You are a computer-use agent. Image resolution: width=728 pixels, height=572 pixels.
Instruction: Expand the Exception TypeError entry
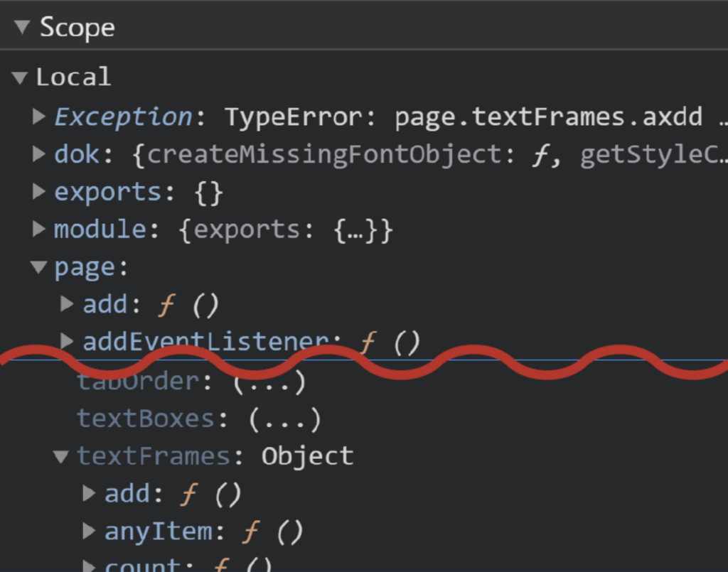pos(40,116)
